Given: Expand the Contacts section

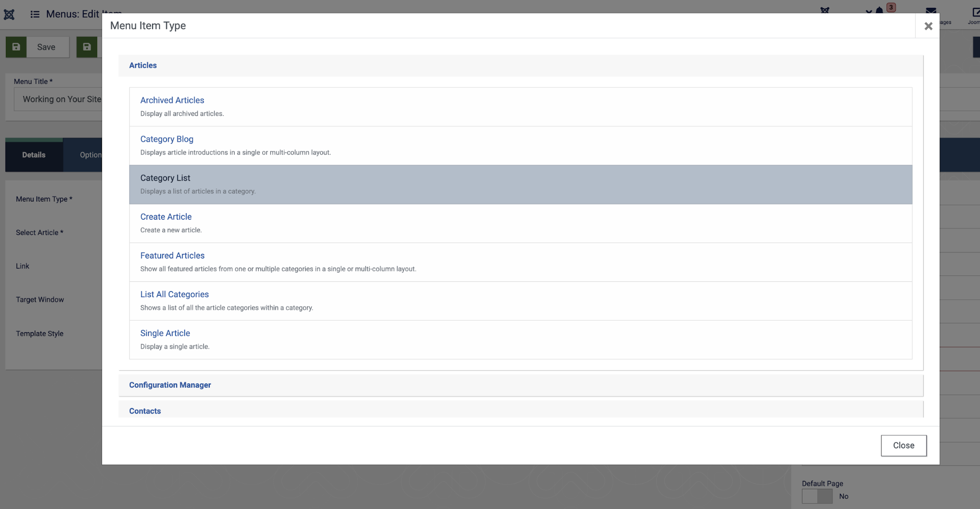Looking at the screenshot, I should coord(145,411).
